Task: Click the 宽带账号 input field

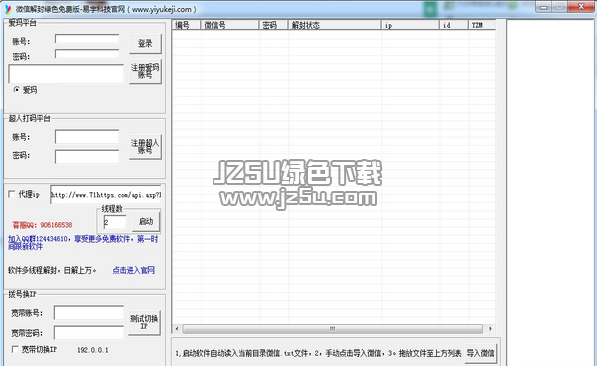Action: [89, 312]
